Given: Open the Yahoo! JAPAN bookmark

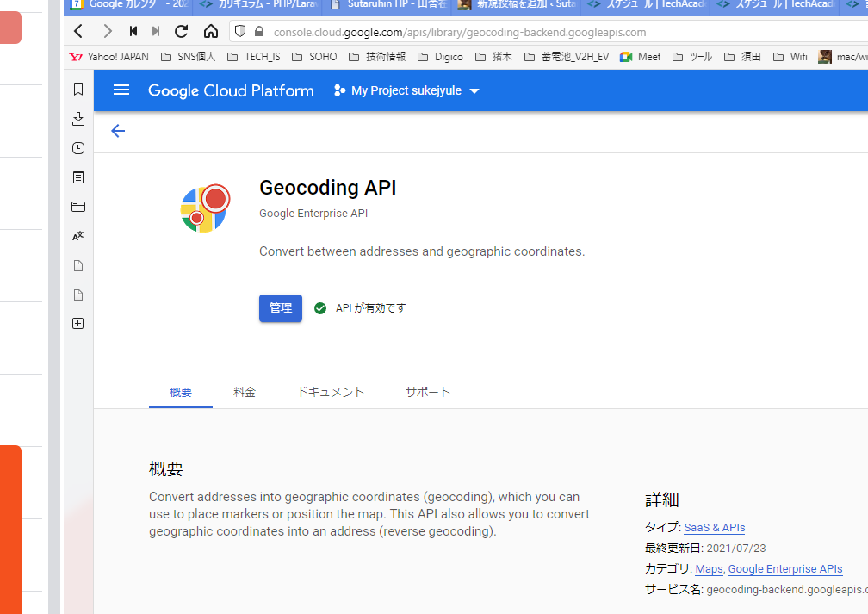Looking at the screenshot, I should [x=109, y=57].
